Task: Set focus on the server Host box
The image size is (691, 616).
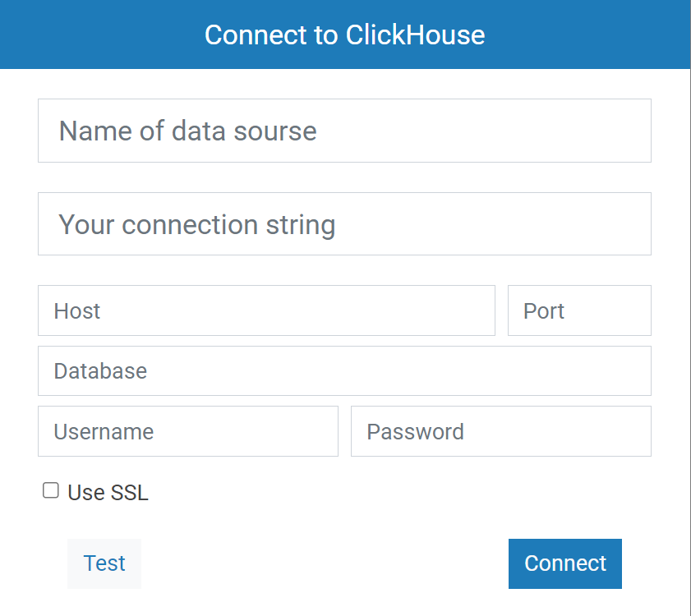Action: pos(266,310)
